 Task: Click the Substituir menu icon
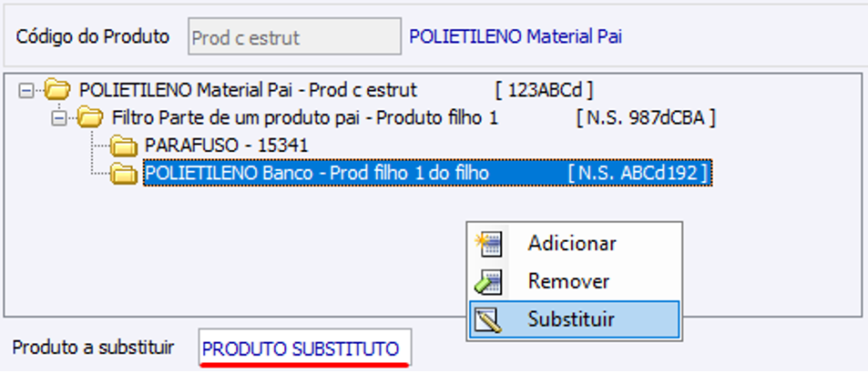pyautogui.click(x=488, y=319)
